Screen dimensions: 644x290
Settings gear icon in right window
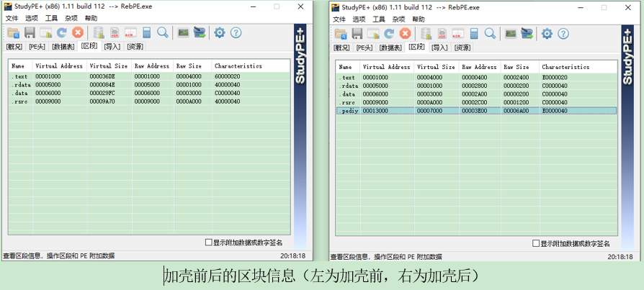[x=547, y=34]
